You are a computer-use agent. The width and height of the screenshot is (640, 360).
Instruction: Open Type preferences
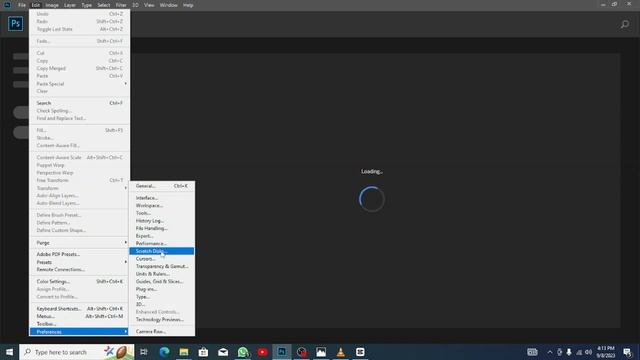tap(162, 297)
